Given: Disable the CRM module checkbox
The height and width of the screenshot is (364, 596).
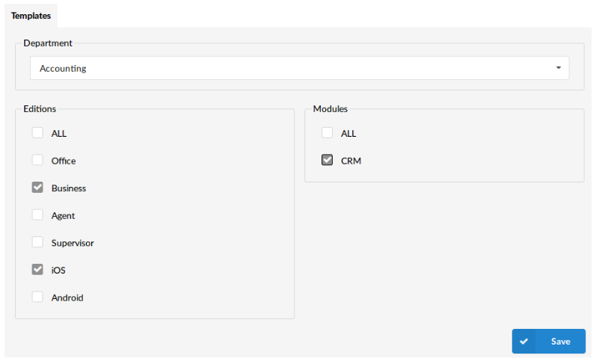Looking at the screenshot, I should pos(327,160).
